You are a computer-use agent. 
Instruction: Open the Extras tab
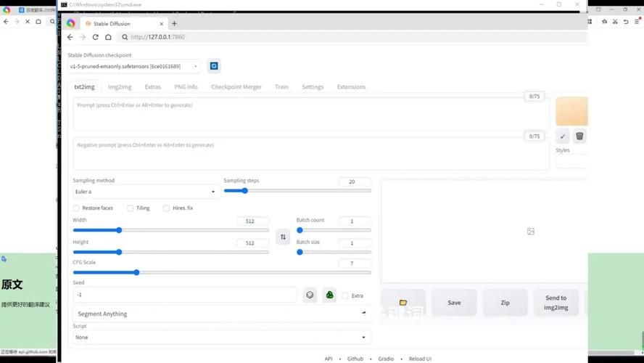153,87
